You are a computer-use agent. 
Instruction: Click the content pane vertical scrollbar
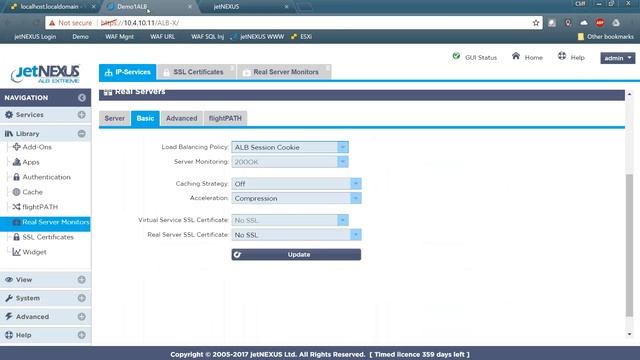629,245
